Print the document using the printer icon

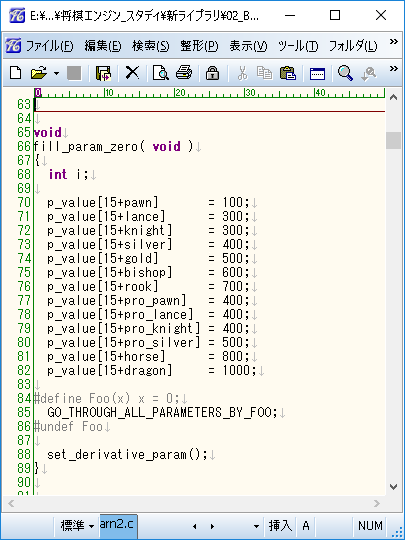tap(184, 73)
